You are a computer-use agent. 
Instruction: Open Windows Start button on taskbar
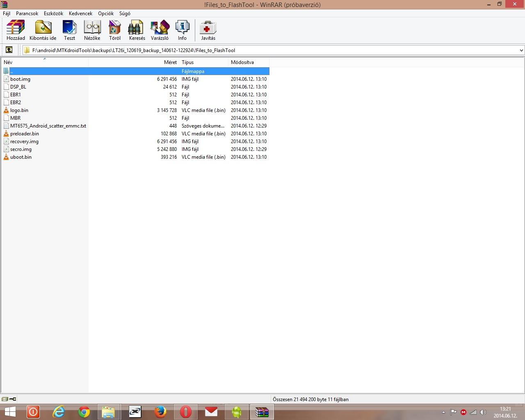click(x=10, y=412)
